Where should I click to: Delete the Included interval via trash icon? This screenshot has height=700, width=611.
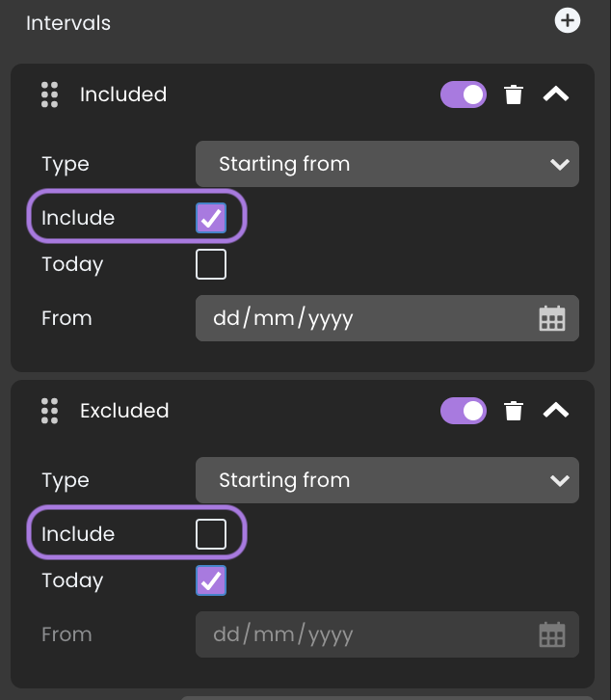click(x=514, y=94)
